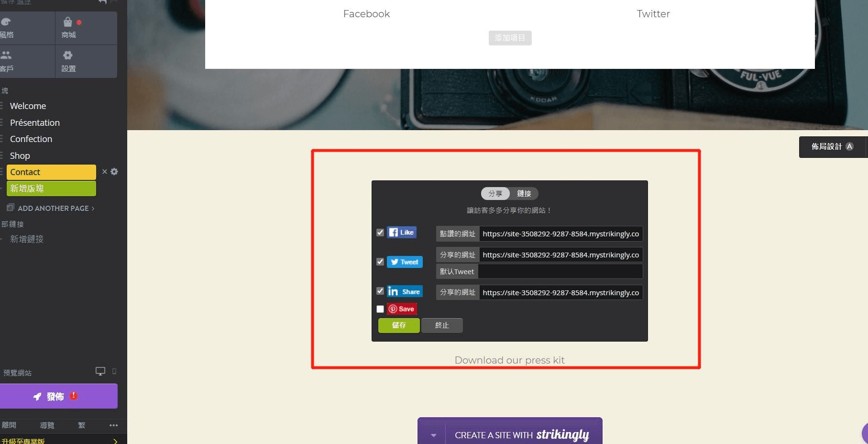Click the green 儲存 save button
Screen dimensions: 868x444
coord(399,325)
